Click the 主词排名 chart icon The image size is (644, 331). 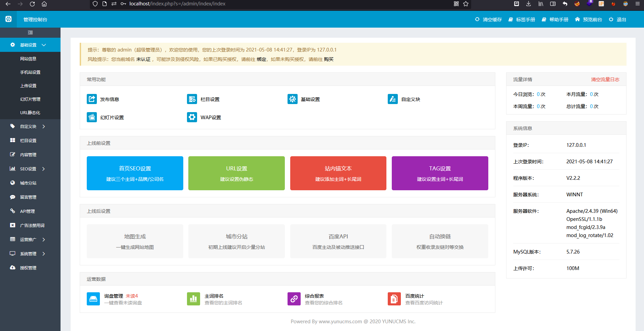point(193,299)
